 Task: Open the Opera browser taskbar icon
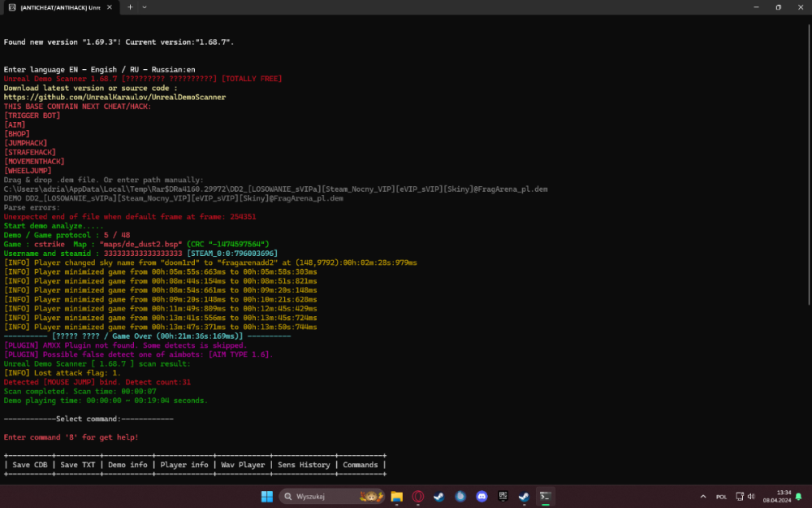tap(418, 497)
